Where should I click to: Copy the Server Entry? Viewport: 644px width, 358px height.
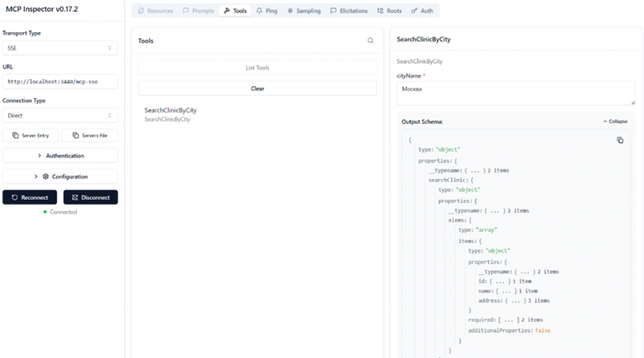click(31, 135)
